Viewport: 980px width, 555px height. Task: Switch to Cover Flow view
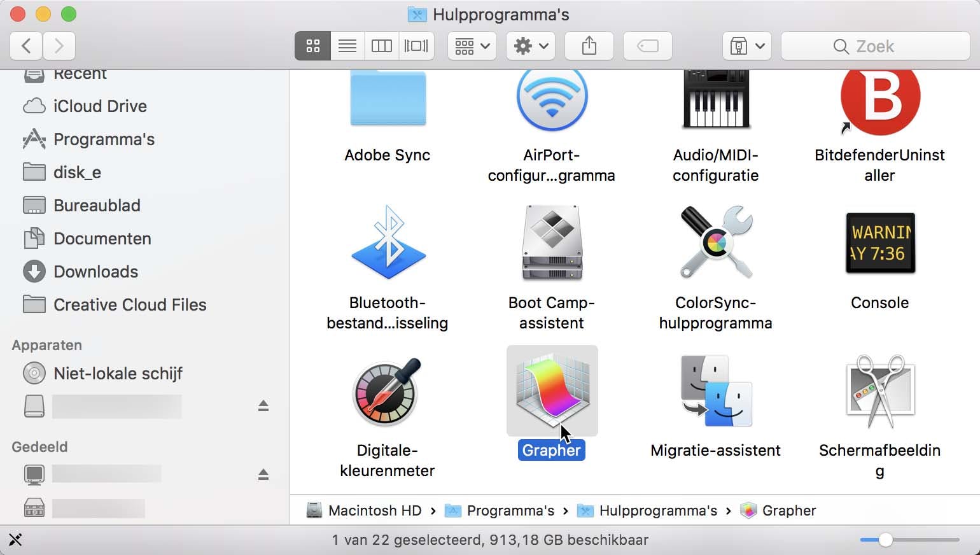(417, 46)
